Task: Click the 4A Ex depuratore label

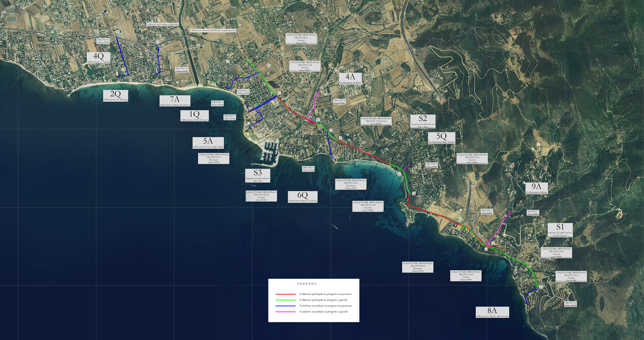Action: coord(350,79)
